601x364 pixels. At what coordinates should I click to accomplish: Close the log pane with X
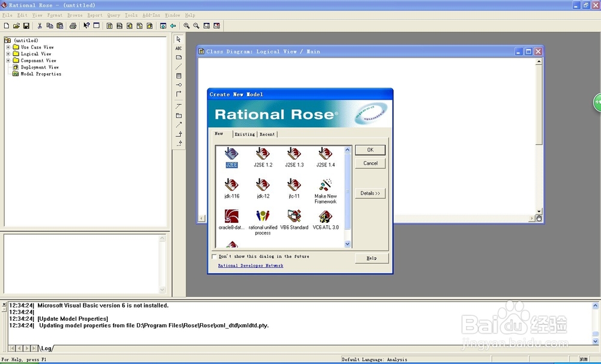tap(4, 304)
